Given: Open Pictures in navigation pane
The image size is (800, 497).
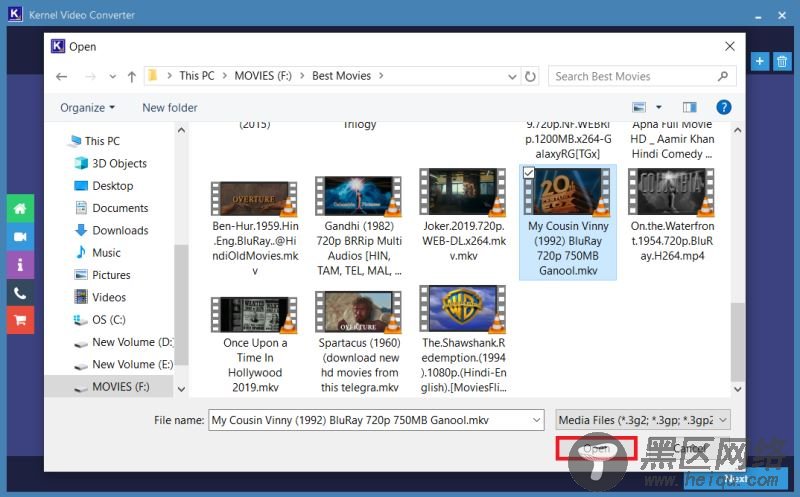Looking at the screenshot, I should [103, 275].
